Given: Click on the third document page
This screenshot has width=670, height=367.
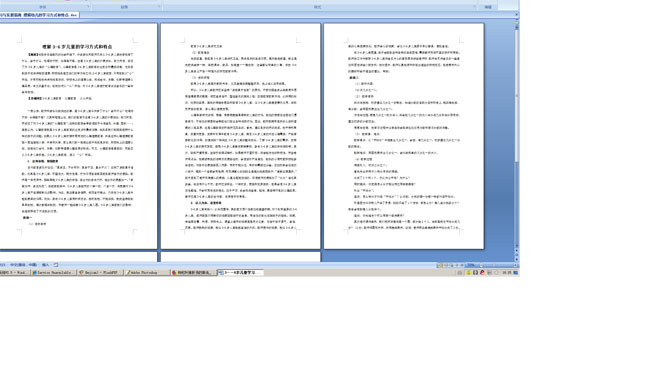Looking at the screenshot, I should [x=404, y=136].
